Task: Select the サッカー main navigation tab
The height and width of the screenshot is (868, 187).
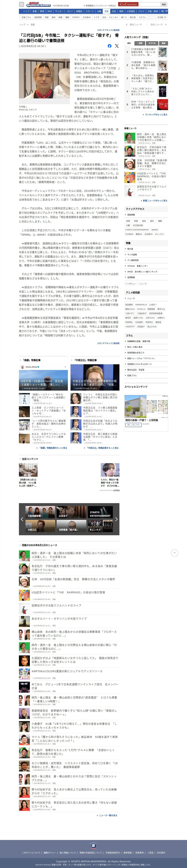Action: (x=59, y=11)
